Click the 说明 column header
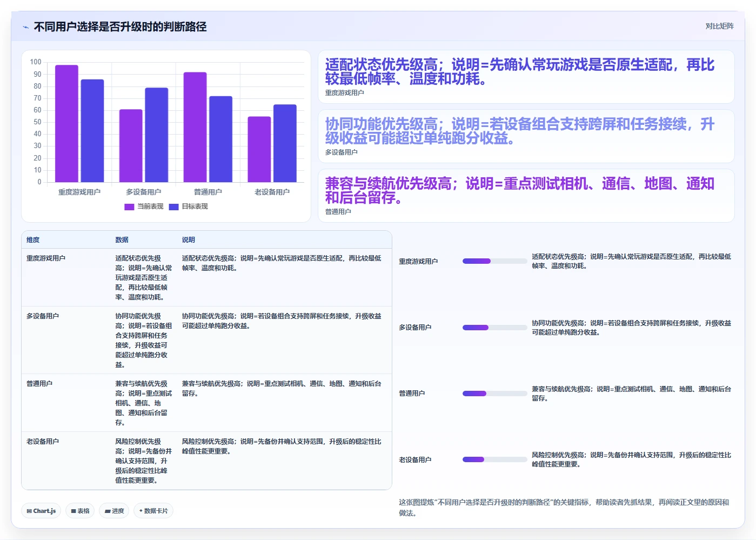This screenshot has height=540, width=756. (x=189, y=240)
